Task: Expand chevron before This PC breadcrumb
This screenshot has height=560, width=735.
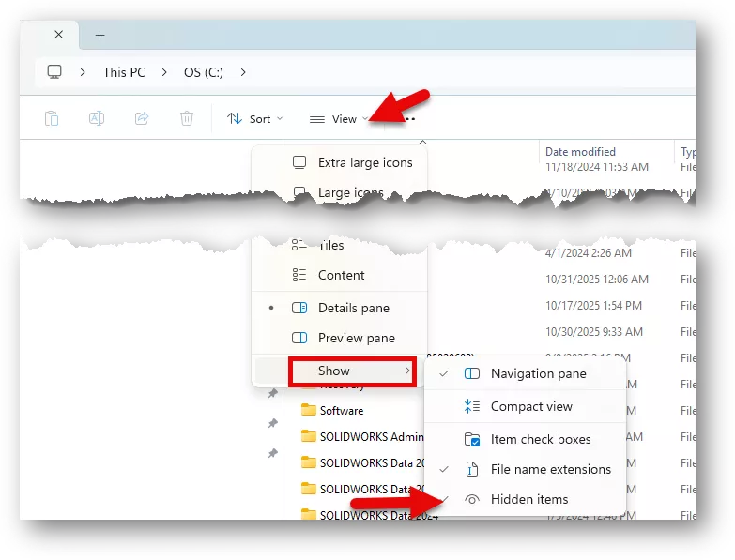Action: tap(83, 72)
